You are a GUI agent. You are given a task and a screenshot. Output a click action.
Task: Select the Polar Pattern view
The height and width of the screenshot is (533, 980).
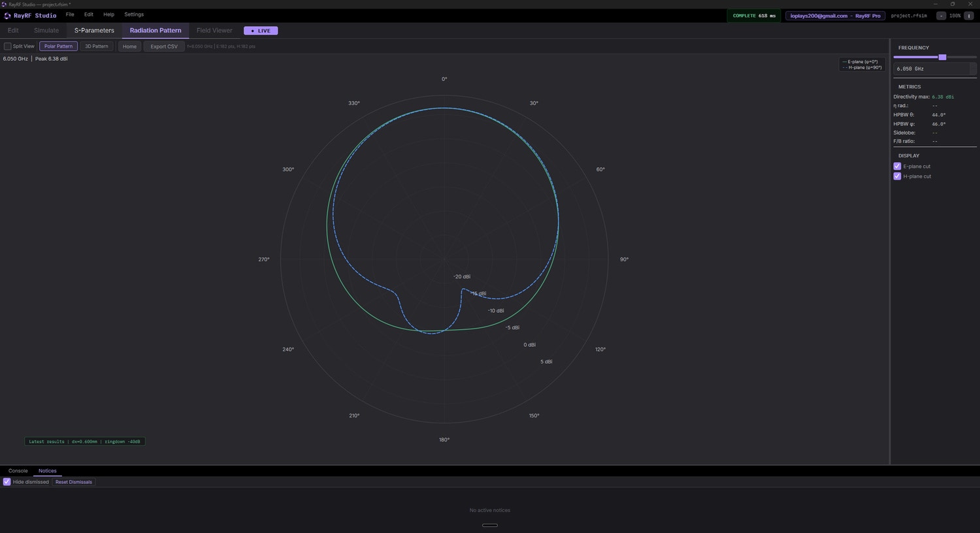pyautogui.click(x=59, y=46)
